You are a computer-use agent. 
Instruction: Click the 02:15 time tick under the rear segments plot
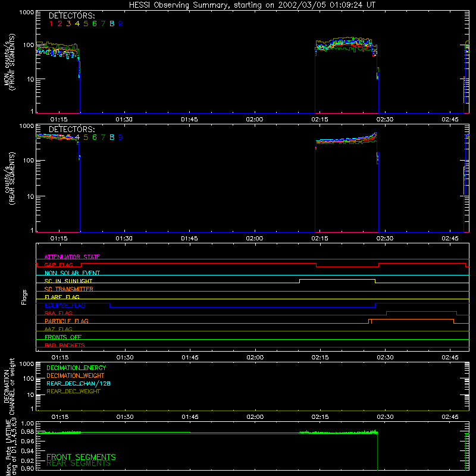pyautogui.click(x=320, y=239)
